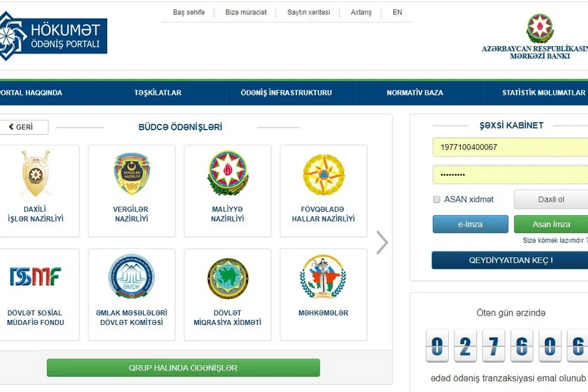Click Dövlət Sosial Müdafiə Fondu label
The image size is (588, 392).
click(x=36, y=317)
